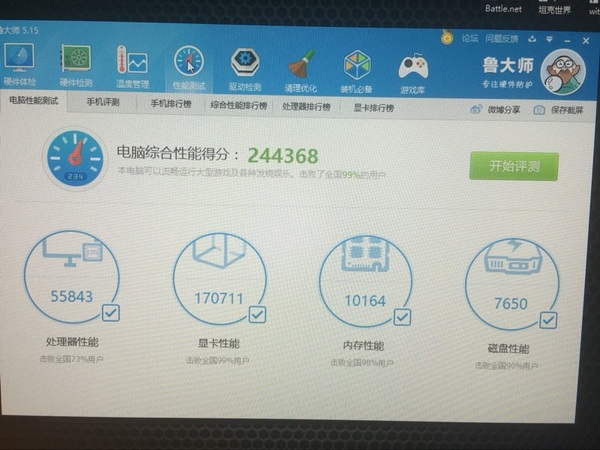Close the 鲁大师 window
Viewport: 600px width, 450px height.
586,41
